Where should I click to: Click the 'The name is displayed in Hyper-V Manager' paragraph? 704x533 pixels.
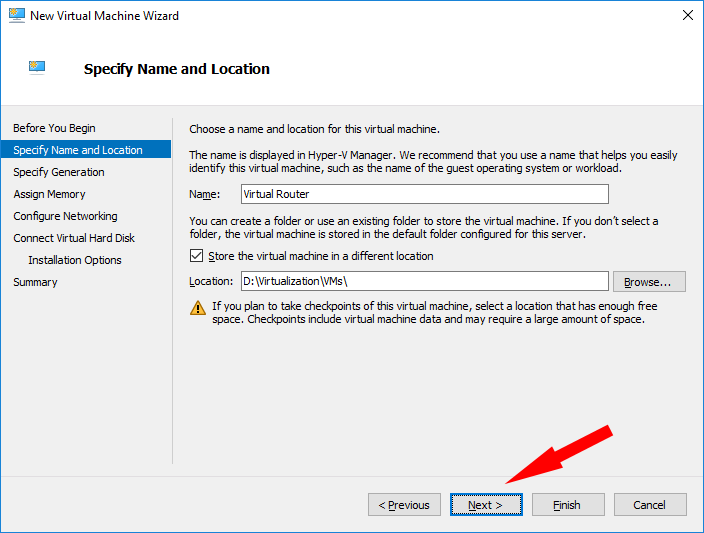[x=433, y=162]
